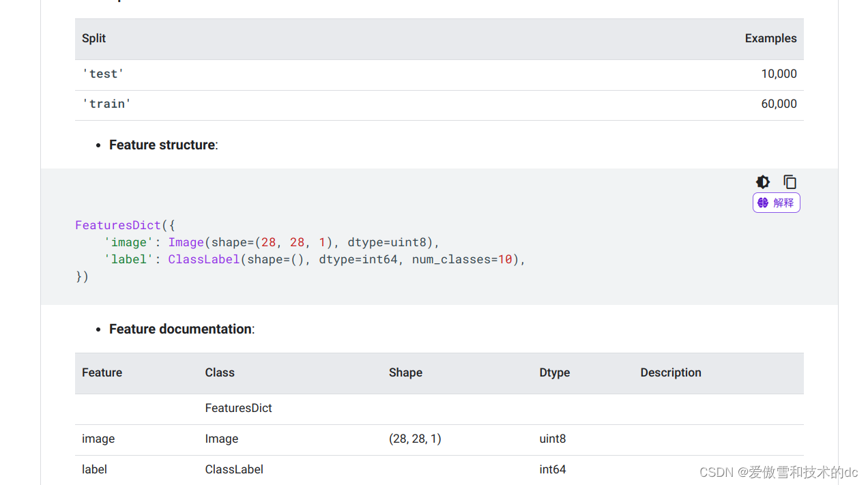Click the 10,000 examples value
Viewport: 868px width, 485px height.
(779, 73)
